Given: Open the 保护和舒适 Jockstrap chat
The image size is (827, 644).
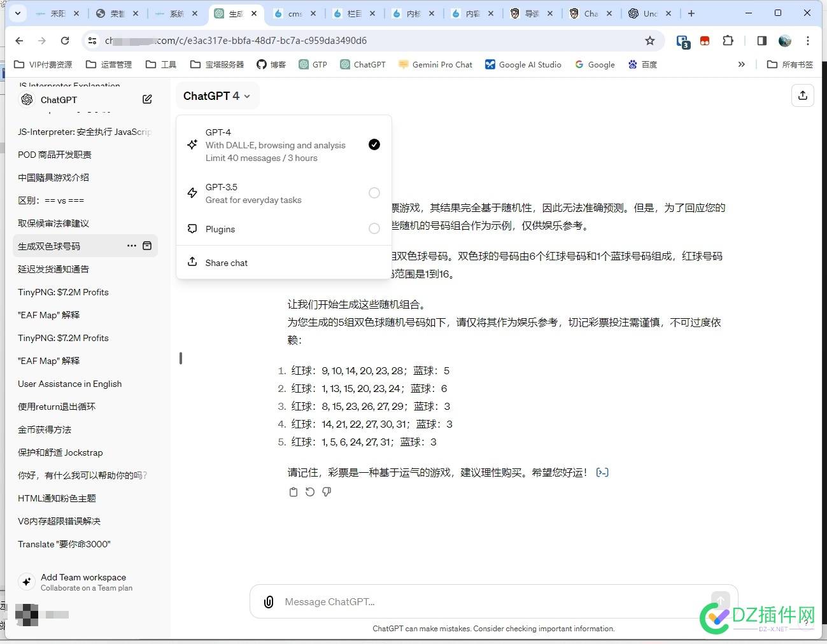Looking at the screenshot, I should click(85, 452).
